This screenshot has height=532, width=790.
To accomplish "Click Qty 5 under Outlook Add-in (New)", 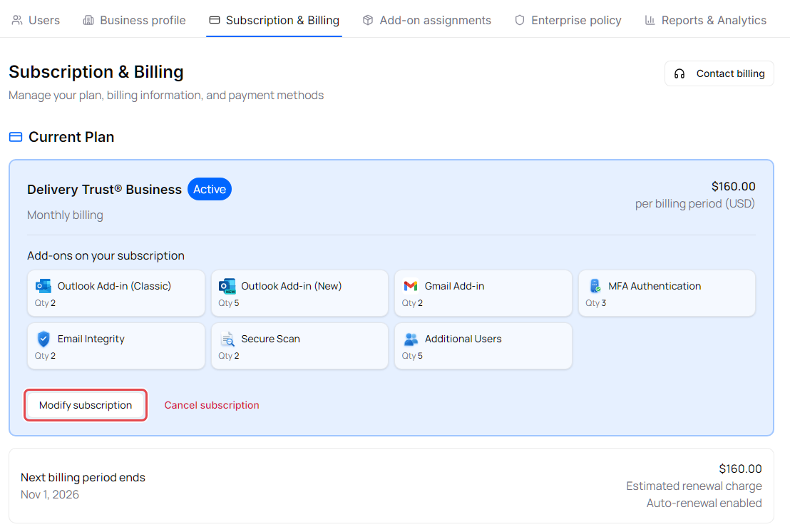I will [228, 303].
